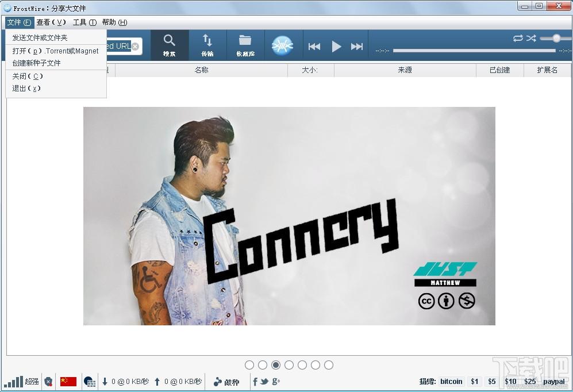Open the Twitter bird icon link
This screenshot has width=573, height=392.
264,382
